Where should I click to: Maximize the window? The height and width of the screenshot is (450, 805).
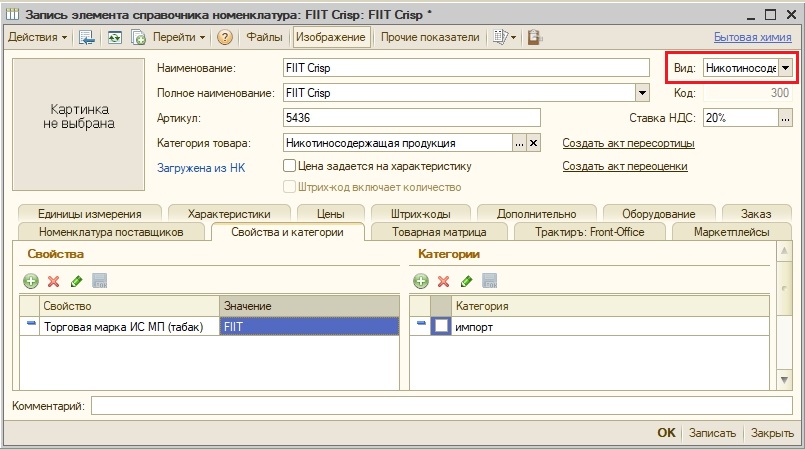coord(770,14)
